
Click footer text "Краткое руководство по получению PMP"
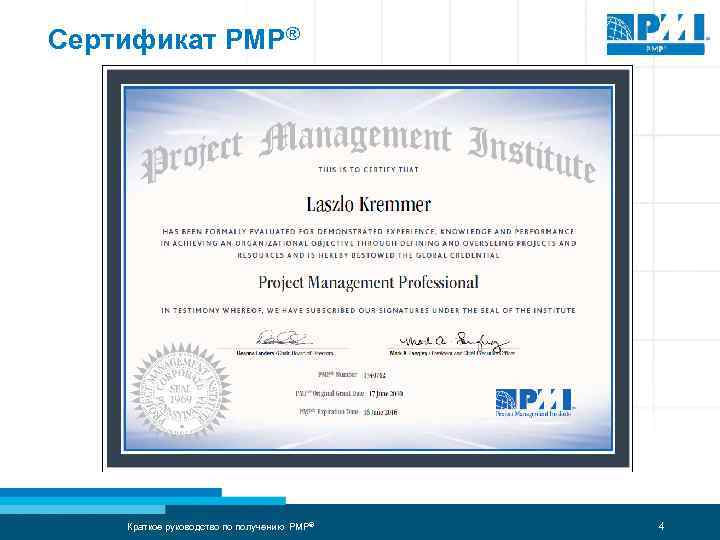(x=221, y=526)
